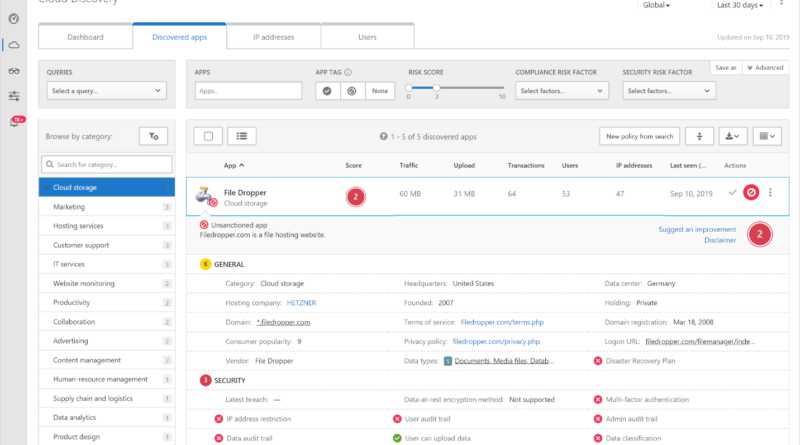Select the Customer support category
Image resolution: width=800 pixels, height=445 pixels.
pyautogui.click(x=107, y=245)
